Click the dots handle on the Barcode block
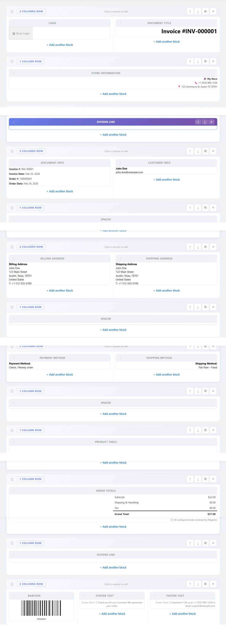Screen dimensions: 226x644 14,596
